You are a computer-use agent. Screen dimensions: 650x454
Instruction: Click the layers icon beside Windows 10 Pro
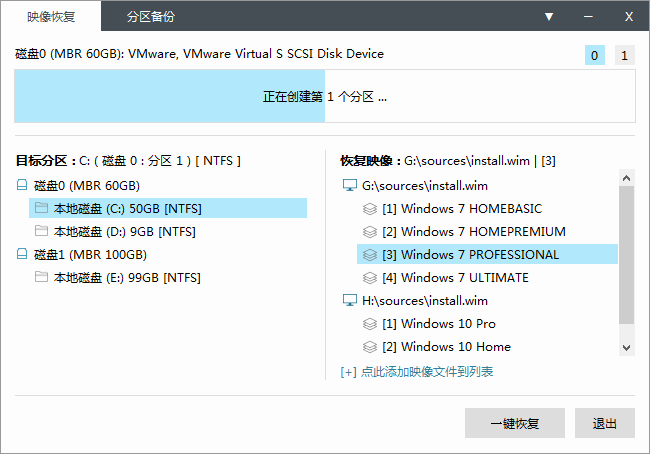pos(369,324)
